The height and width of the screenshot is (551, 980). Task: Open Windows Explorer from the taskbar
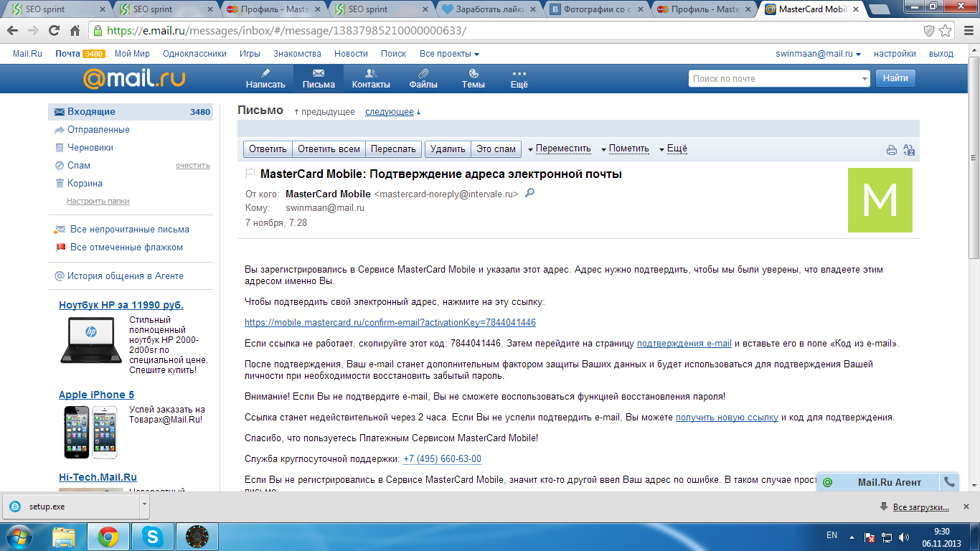click(x=64, y=536)
